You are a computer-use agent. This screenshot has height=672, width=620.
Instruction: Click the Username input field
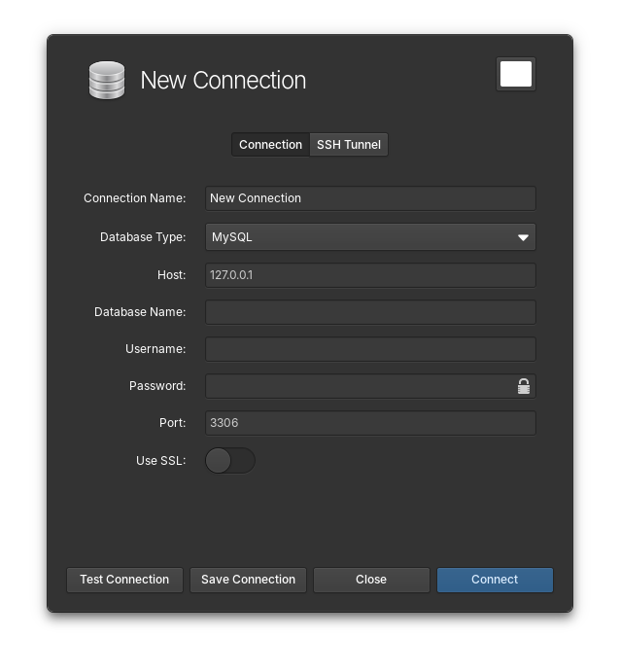370,349
